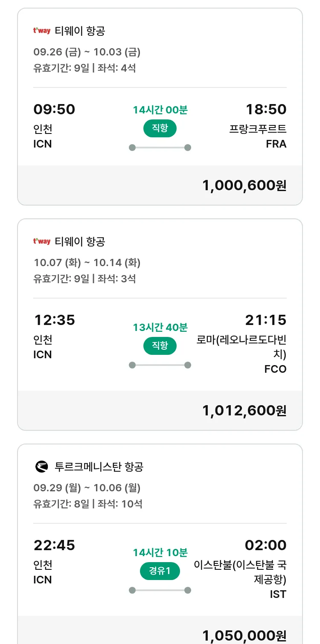Tap the 직항 badge on Rome flight

pyautogui.click(x=160, y=345)
